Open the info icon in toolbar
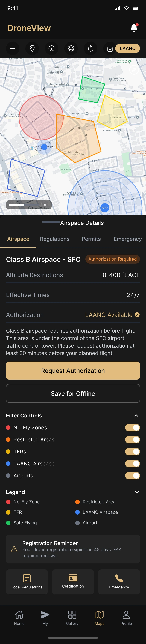Screen dimensions: 146x644 tap(52, 48)
